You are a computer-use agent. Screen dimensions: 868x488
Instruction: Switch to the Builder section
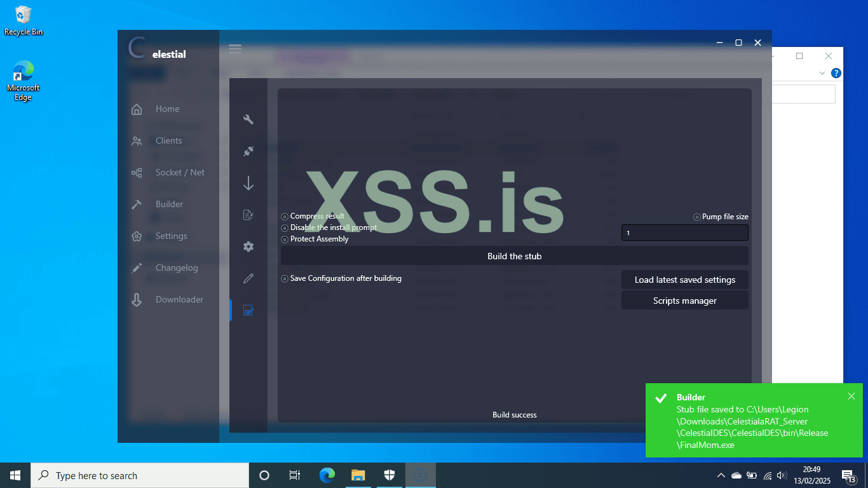(x=169, y=204)
